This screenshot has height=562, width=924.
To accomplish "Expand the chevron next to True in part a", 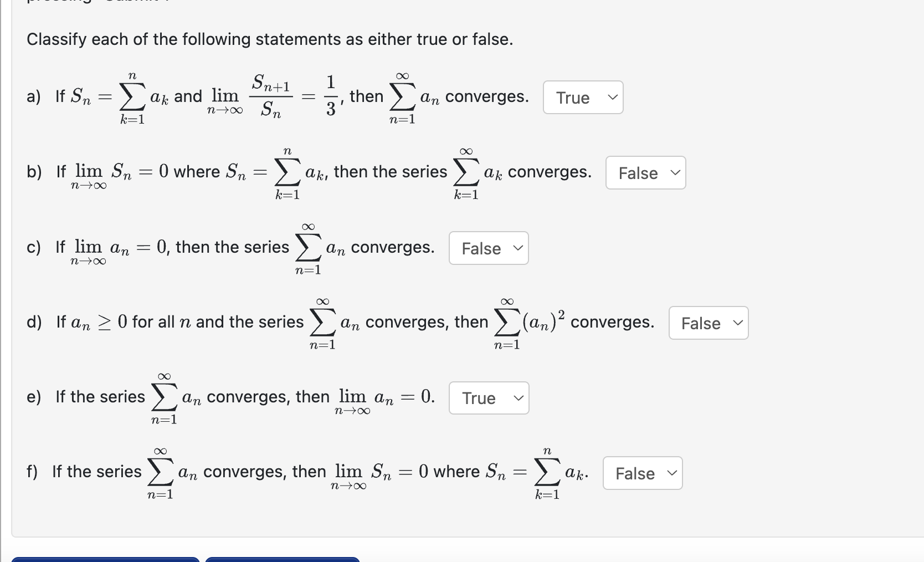I will point(613,98).
